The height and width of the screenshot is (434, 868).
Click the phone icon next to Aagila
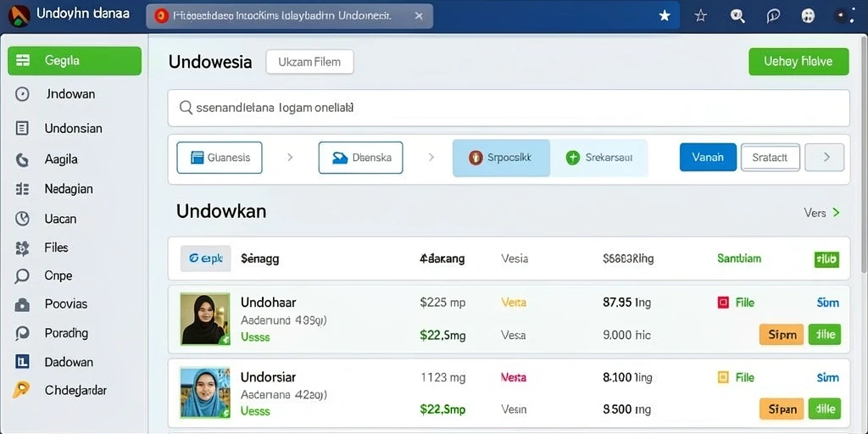pos(22,160)
